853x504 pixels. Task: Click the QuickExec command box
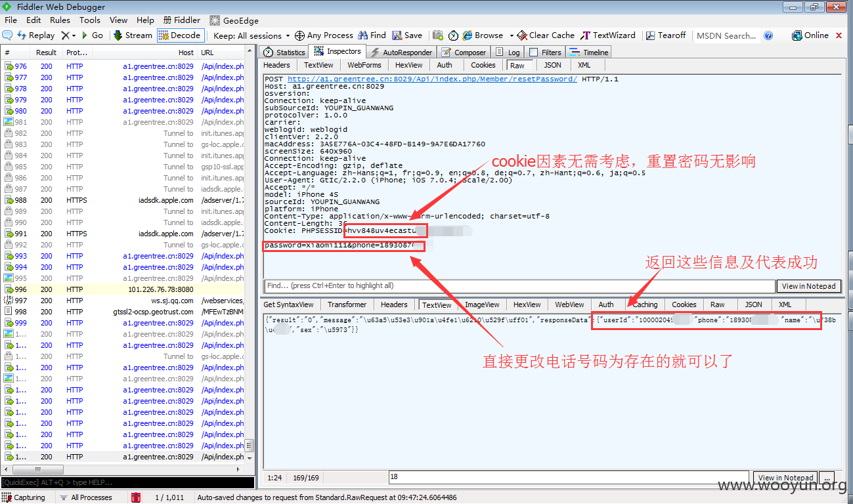tap(127, 482)
